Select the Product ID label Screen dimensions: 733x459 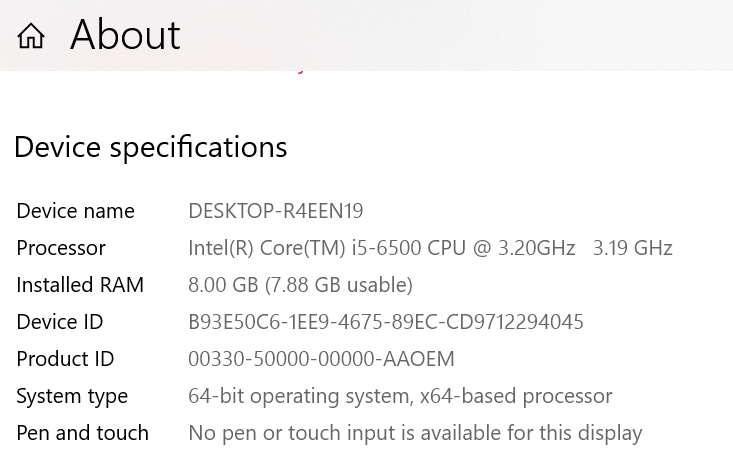click(65, 359)
